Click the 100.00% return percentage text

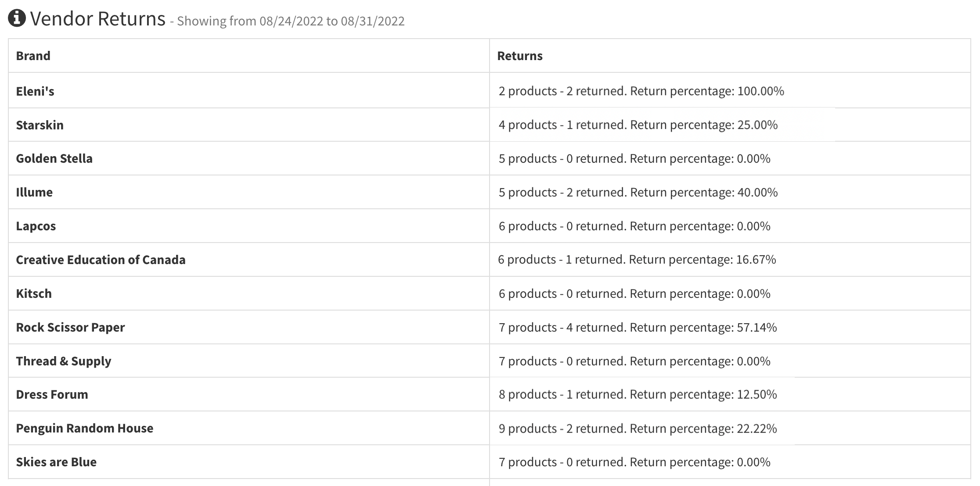click(760, 91)
